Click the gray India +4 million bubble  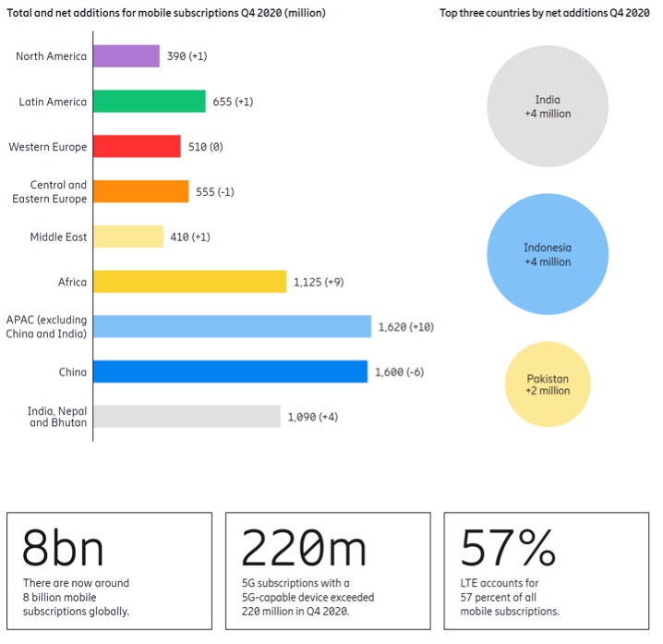click(x=548, y=106)
